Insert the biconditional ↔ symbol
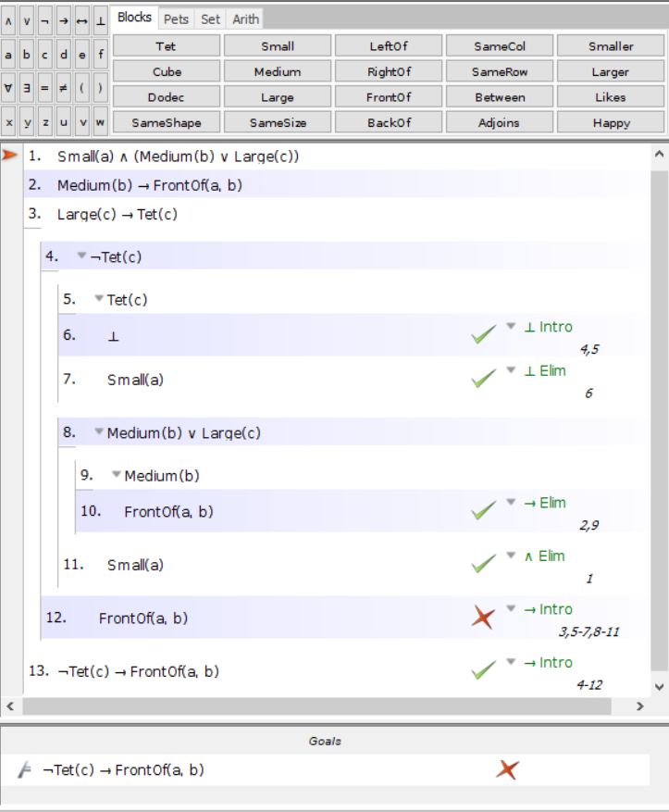Screen dimensions: 669x812 pyautogui.click(x=82, y=21)
